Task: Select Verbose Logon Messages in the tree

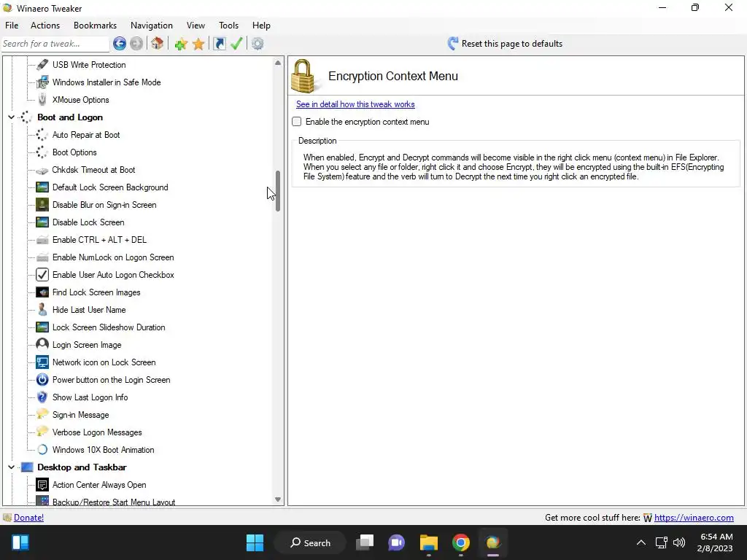Action: click(97, 432)
